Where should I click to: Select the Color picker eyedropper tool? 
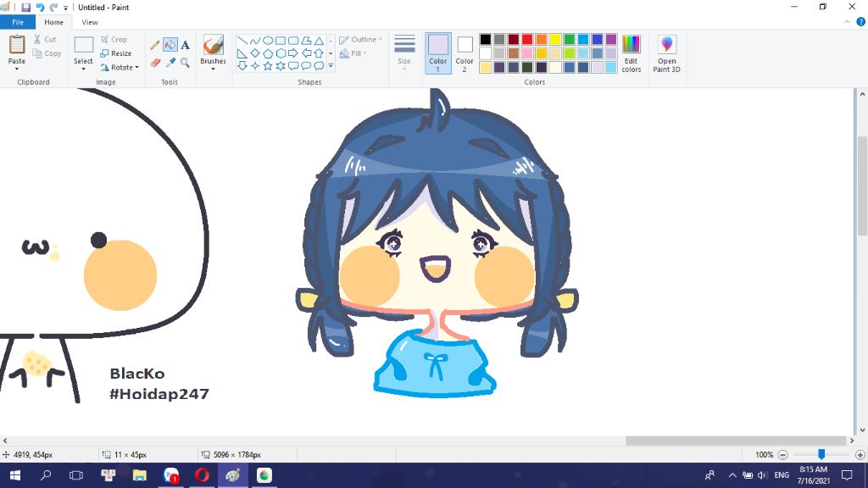(170, 63)
